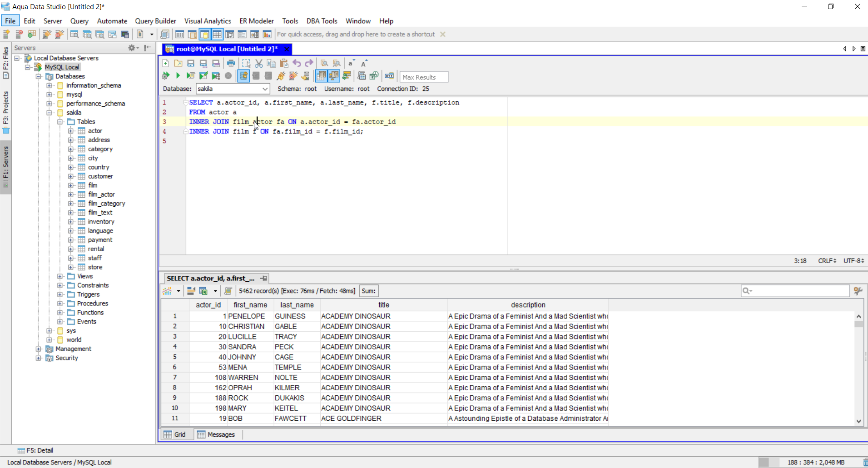Expand the film_actor table node
Image resolution: width=868 pixels, height=468 pixels.
tap(71, 194)
